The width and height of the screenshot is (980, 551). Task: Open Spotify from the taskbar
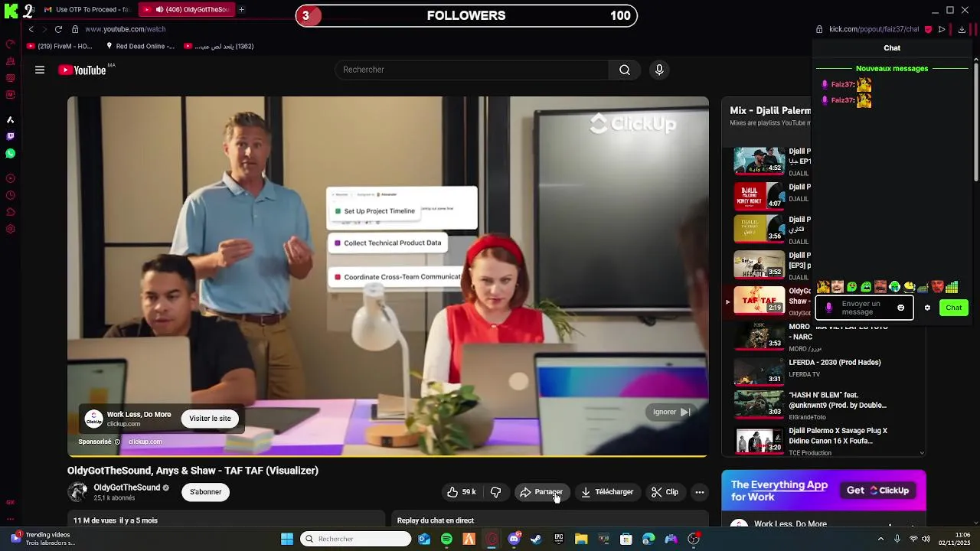pyautogui.click(x=446, y=539)
